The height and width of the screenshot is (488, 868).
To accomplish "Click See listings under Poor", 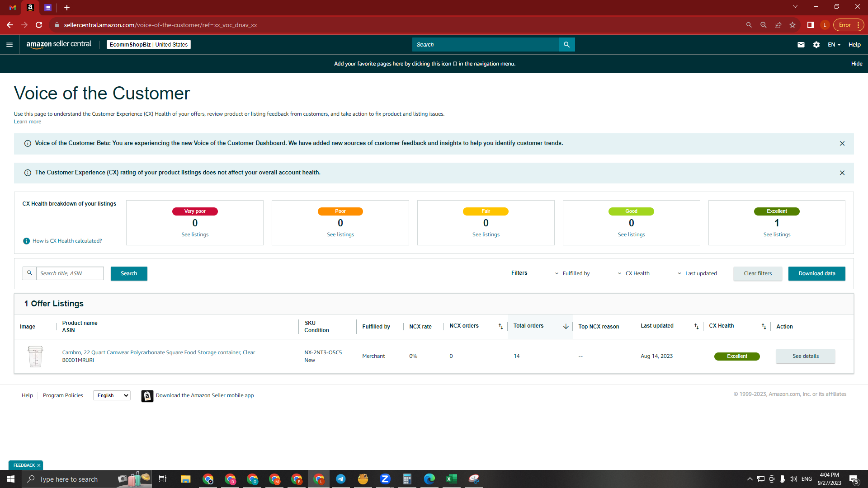I will point(340,235).
